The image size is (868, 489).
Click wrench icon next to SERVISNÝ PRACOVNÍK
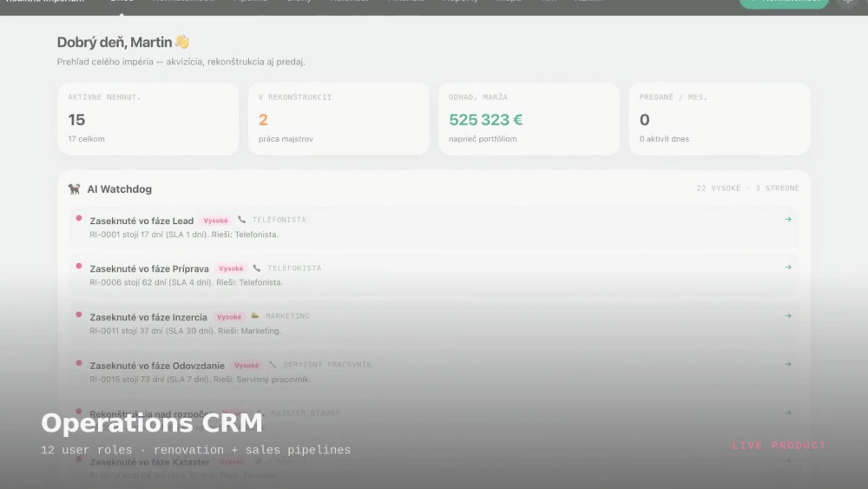273,365
